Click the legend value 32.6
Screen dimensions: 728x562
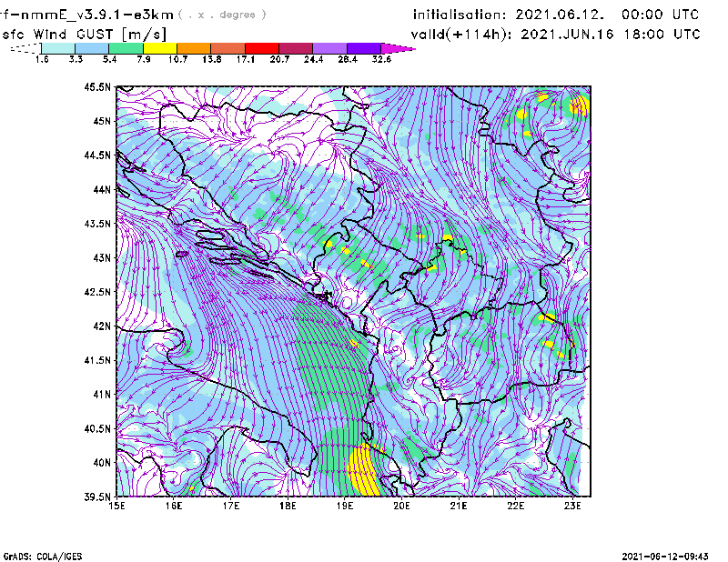[381, 59]
